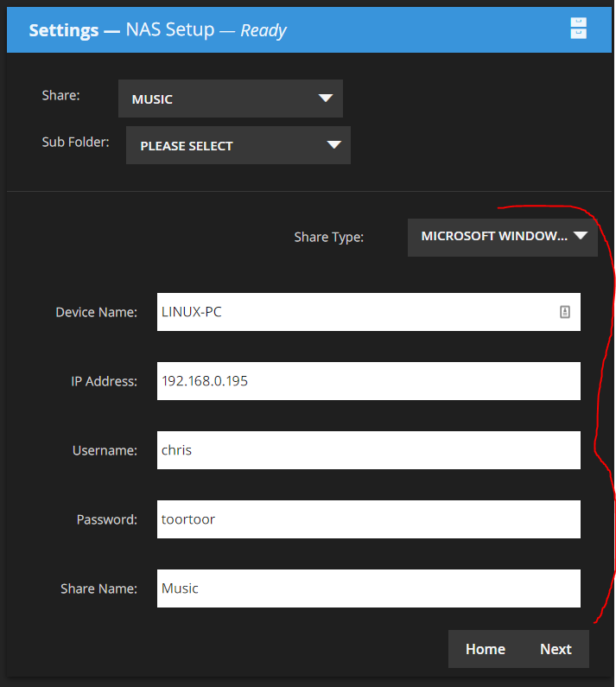Click the Settings title in header

point(64,30)
